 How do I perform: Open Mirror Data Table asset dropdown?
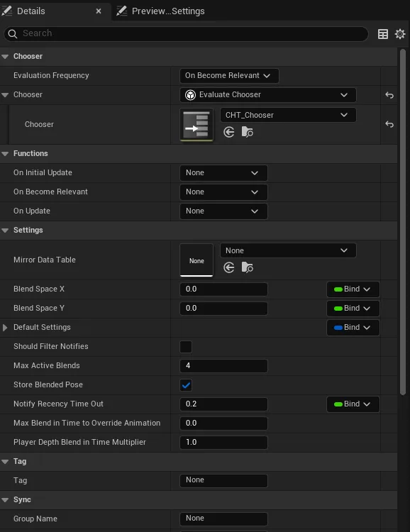288,250
